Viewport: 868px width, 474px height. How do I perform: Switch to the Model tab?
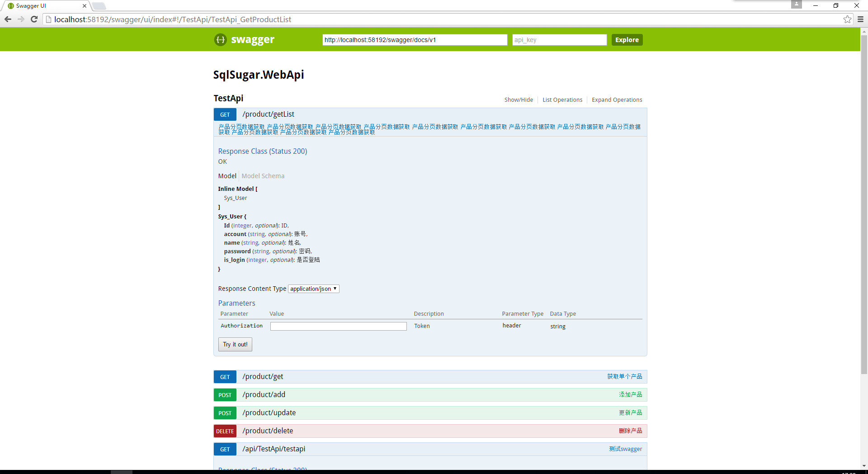227,176
